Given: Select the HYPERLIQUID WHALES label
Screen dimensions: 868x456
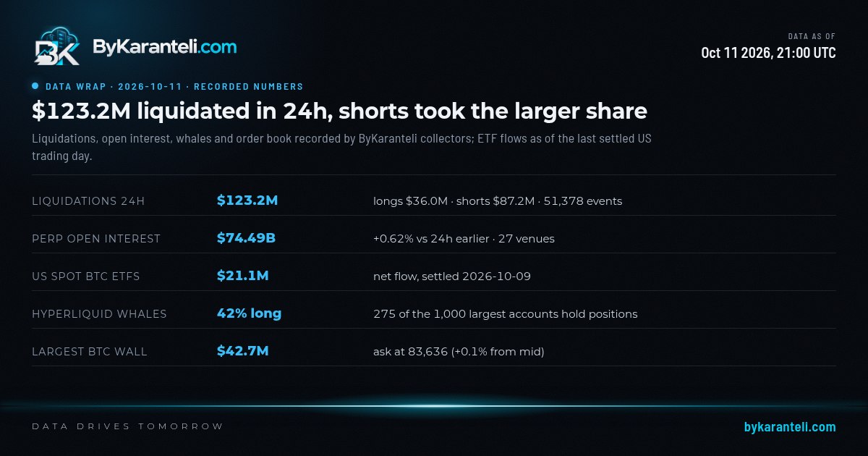Looking at the screenshot, I should [99, 314].
